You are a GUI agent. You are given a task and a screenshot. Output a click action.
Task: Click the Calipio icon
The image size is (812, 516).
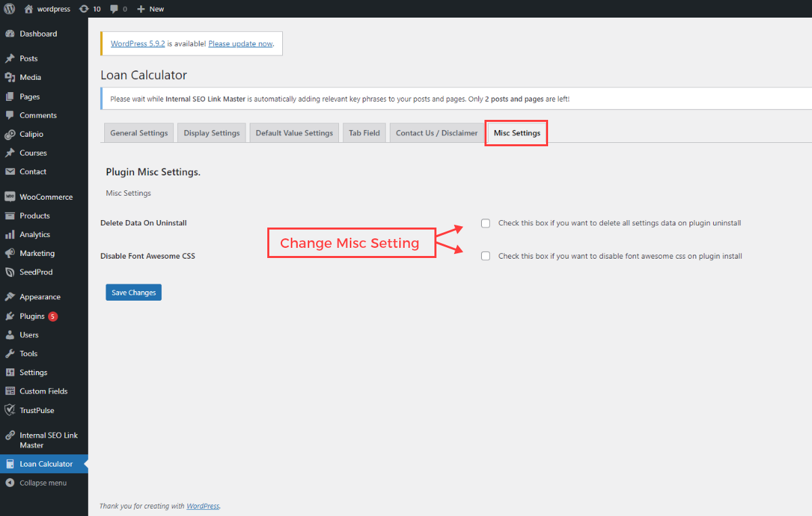9,134
